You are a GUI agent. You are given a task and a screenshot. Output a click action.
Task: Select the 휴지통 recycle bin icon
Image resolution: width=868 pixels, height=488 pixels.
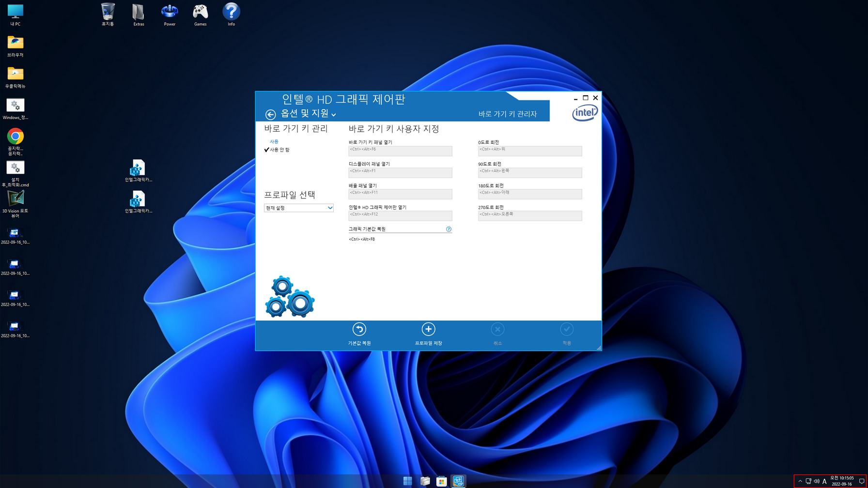(108, 15)
